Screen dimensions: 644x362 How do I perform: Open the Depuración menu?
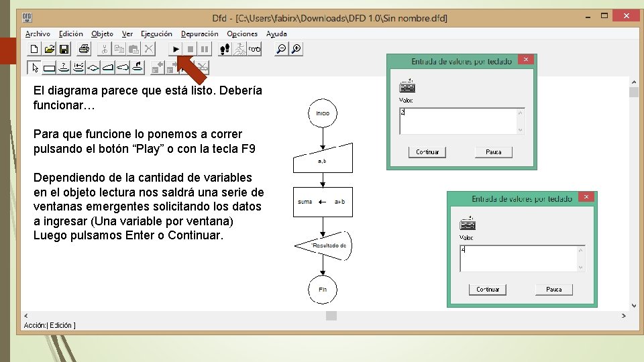pos(200,34)
